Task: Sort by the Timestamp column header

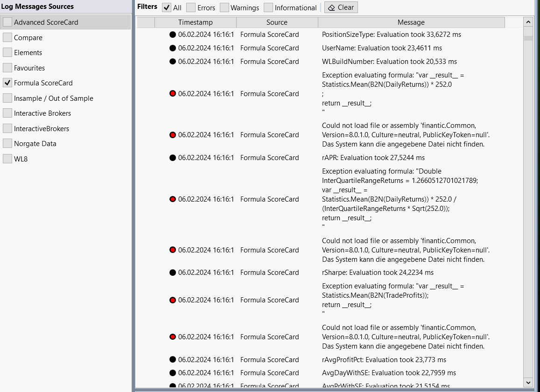Action: (x=195, y=22)
